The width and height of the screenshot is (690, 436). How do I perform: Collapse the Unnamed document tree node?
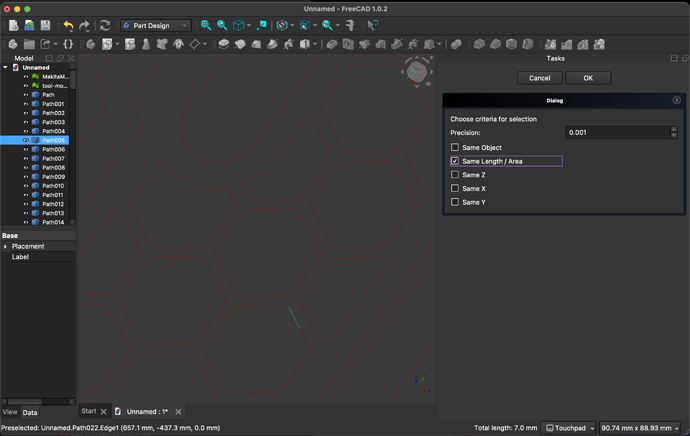coord(6,68)
